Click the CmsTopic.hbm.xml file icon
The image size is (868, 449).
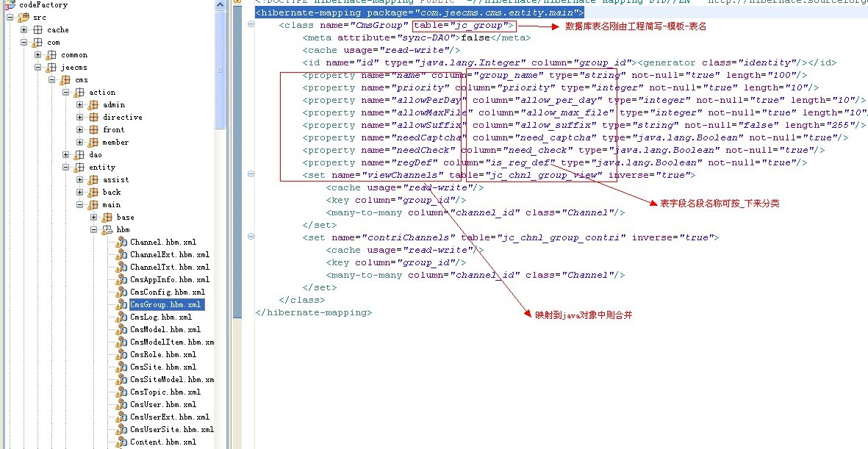[x=121, y=392]
